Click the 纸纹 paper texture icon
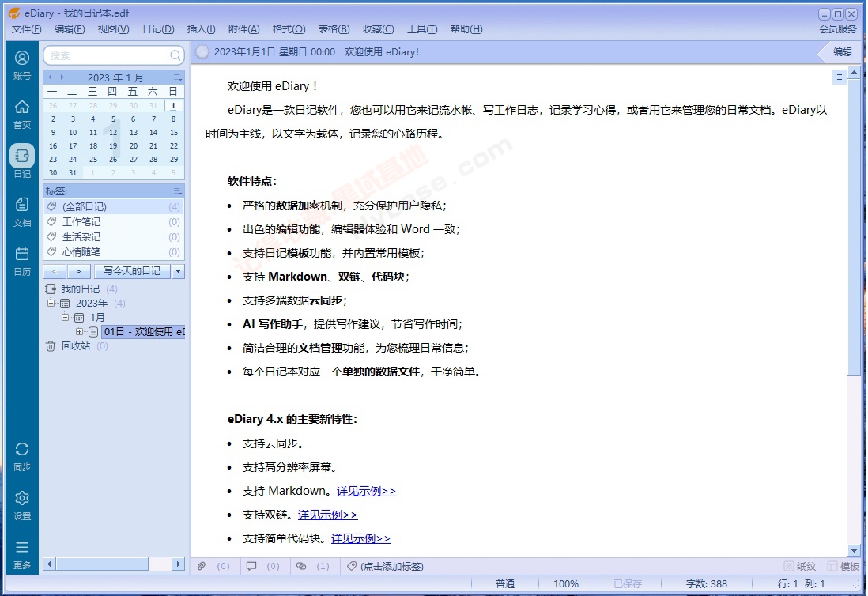 pos(789,566)
